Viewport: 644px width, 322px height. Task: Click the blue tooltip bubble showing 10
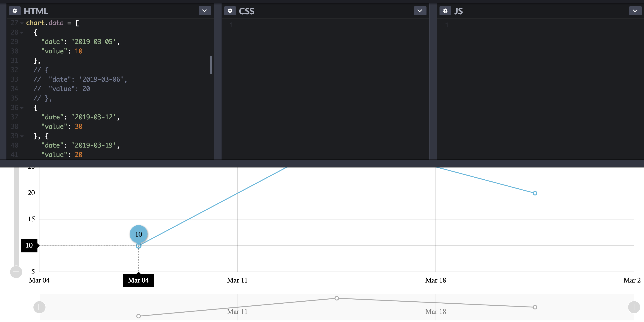[139, 234]
